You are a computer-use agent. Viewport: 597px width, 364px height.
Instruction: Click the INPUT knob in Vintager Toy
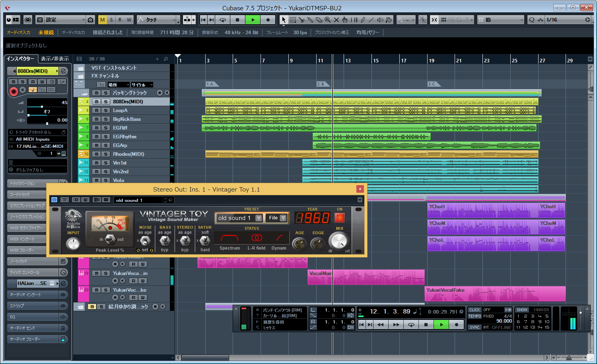(73, 244)
